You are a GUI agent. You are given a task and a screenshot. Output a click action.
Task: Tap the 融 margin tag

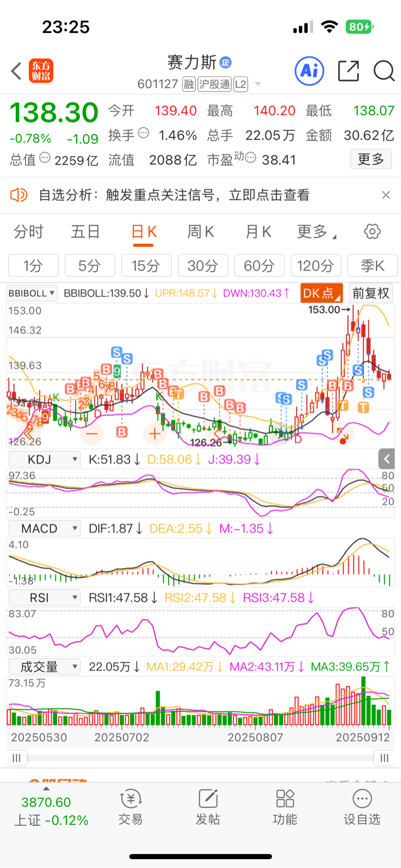pos(188,84)
